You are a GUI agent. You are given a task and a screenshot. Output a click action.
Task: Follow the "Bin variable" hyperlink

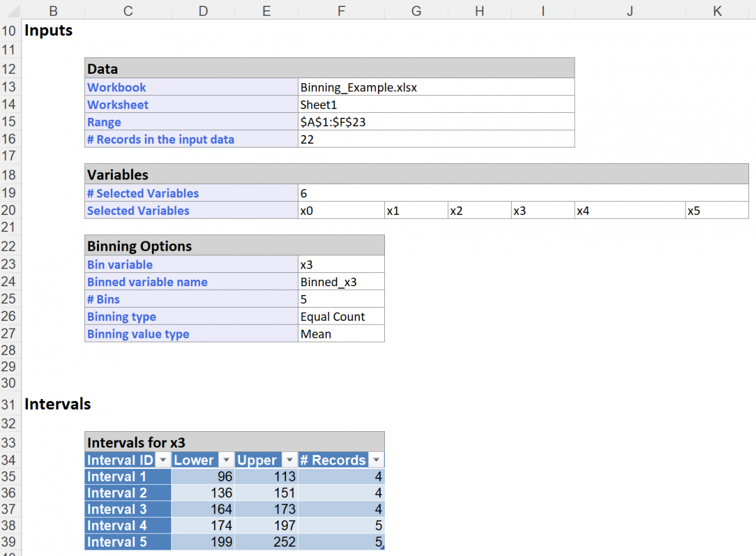pyautogui.click(x=120, y=265)
